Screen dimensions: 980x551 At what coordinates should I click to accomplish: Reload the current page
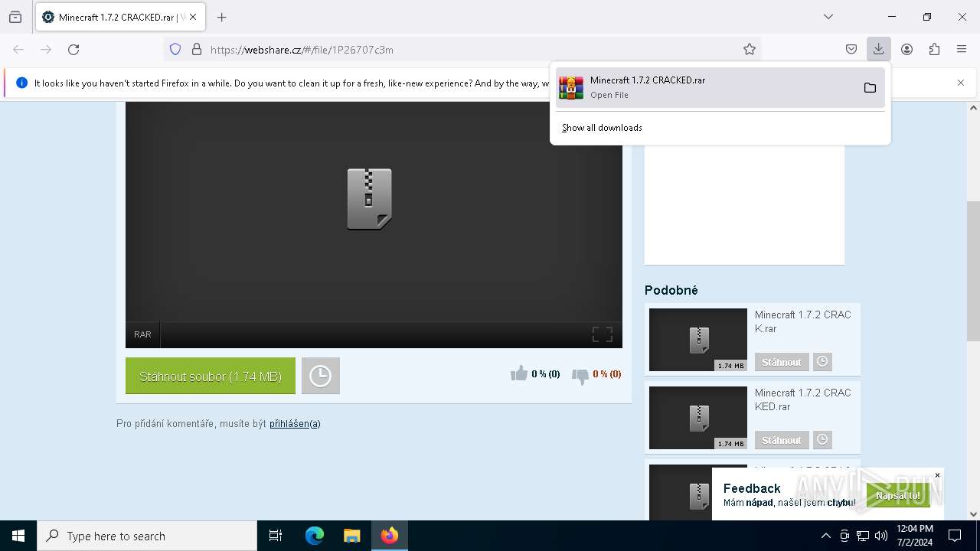pyautogui.click(x=73, y=49)
